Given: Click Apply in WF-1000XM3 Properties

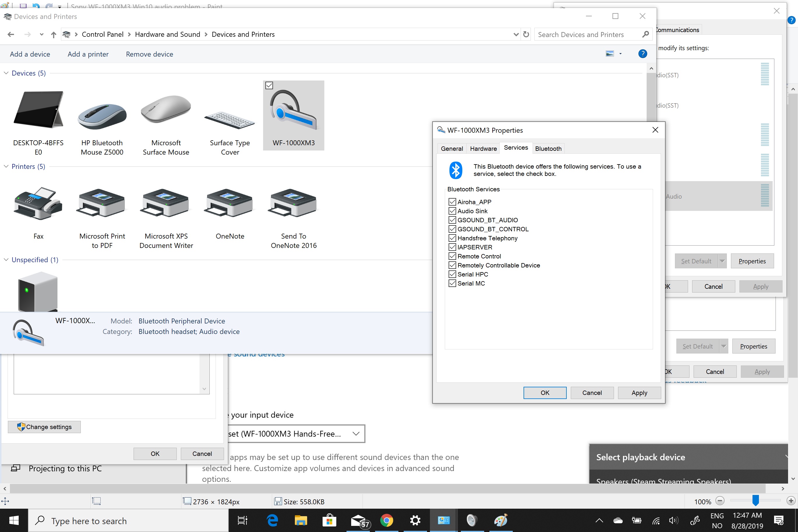Looking at the screenshot, I should point(639,393).
